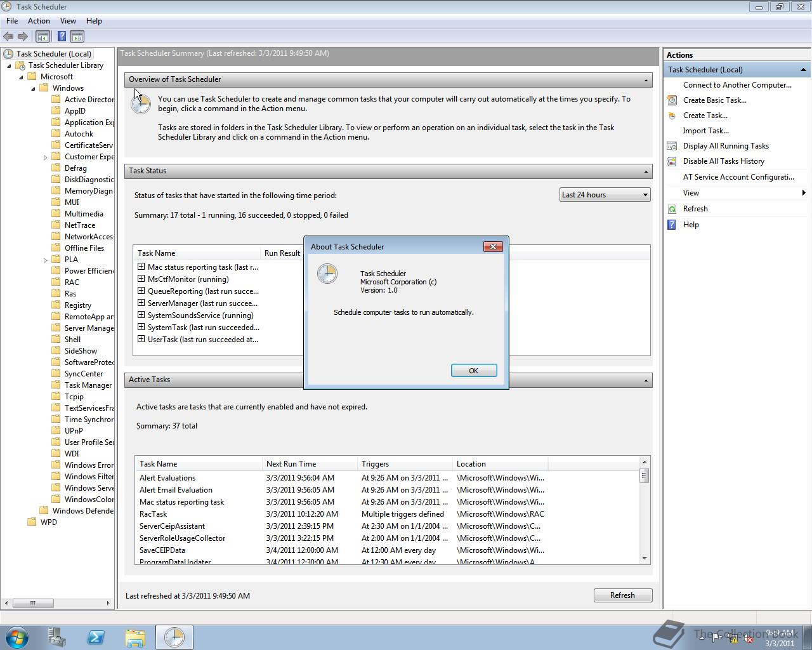Click the Location column header

click(500, 464)
